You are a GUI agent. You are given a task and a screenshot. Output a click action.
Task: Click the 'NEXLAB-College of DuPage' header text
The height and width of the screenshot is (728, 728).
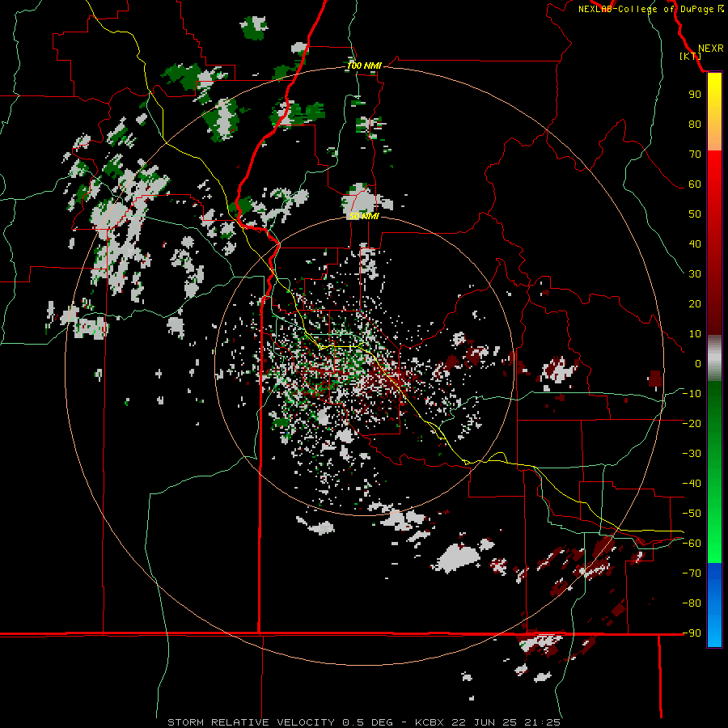645,9
